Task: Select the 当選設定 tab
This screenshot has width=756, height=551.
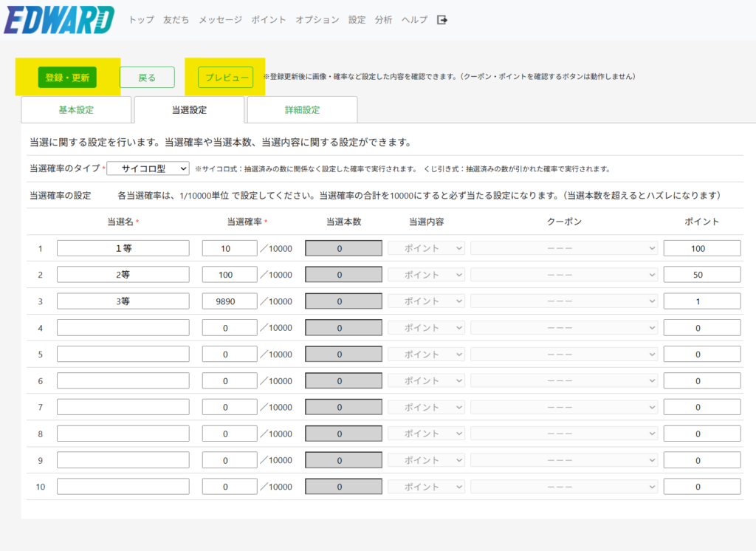Action: point(190,110)
